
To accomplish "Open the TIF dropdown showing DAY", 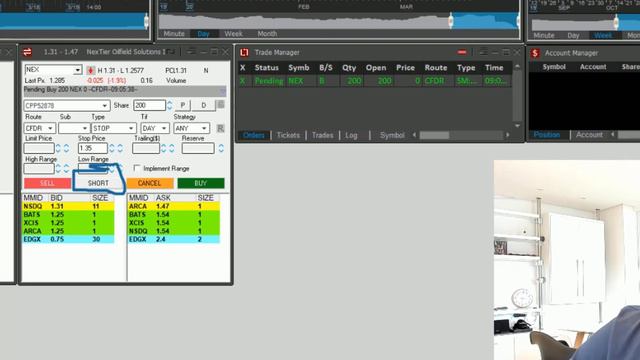I will (x=164, y=128).
